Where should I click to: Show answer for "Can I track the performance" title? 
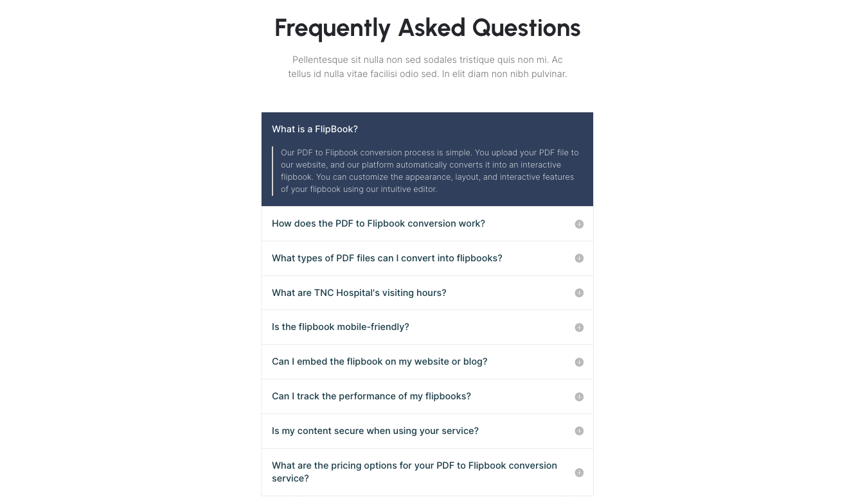point(371,396)
